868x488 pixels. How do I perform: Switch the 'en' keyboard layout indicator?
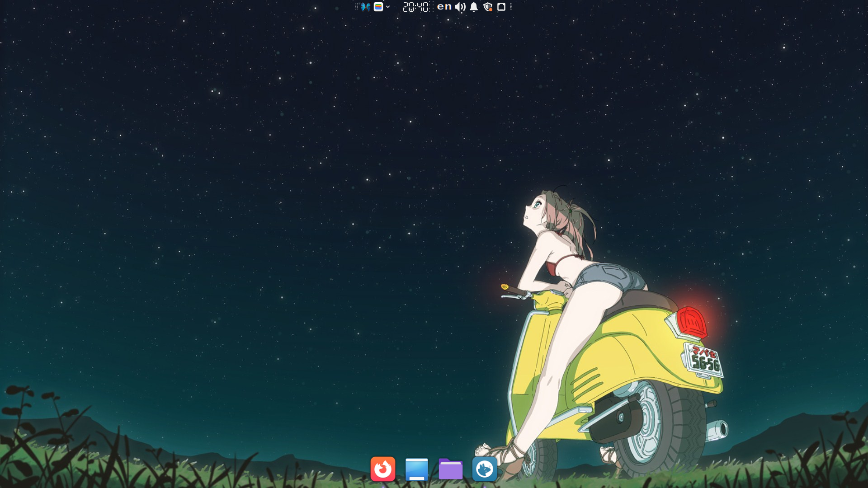(444, 6)
